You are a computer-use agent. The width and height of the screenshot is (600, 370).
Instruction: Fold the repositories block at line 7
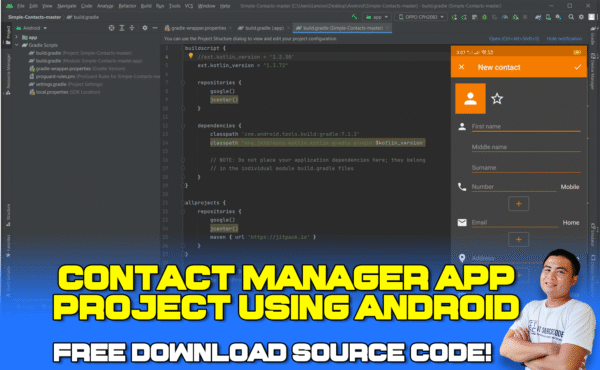click(x=183, y=83)
